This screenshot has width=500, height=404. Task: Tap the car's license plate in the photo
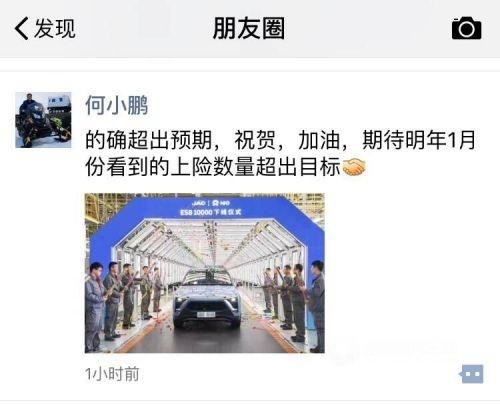pyautogui.click(x=206, y=314)
